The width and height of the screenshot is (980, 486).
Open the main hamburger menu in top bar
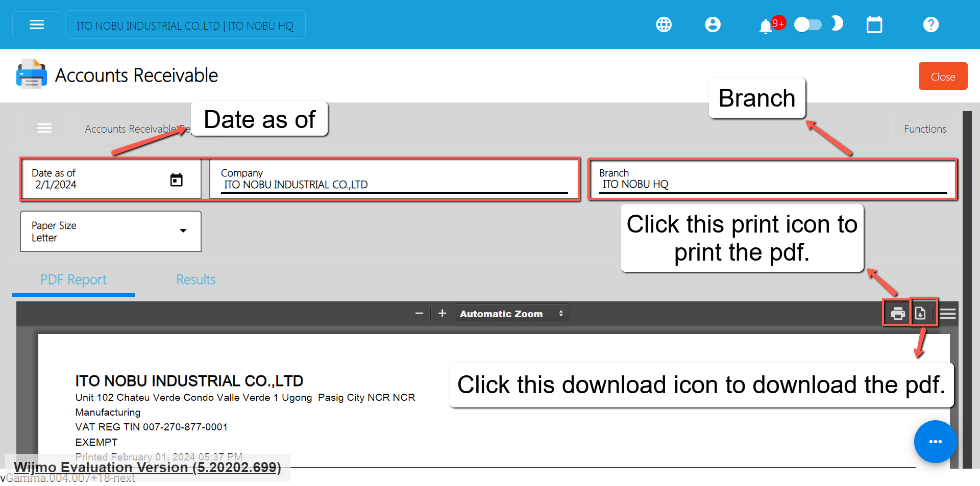[x=37, y=24]
